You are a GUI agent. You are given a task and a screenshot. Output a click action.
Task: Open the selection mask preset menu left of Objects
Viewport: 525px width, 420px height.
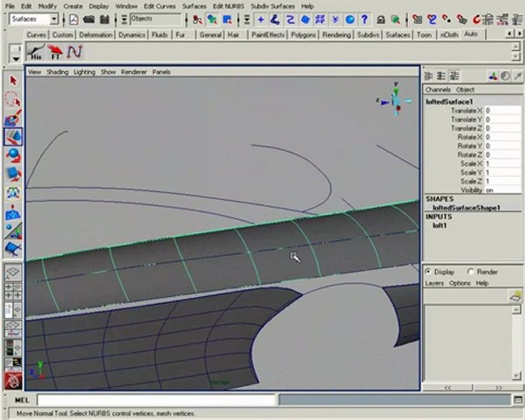point(124,20)
